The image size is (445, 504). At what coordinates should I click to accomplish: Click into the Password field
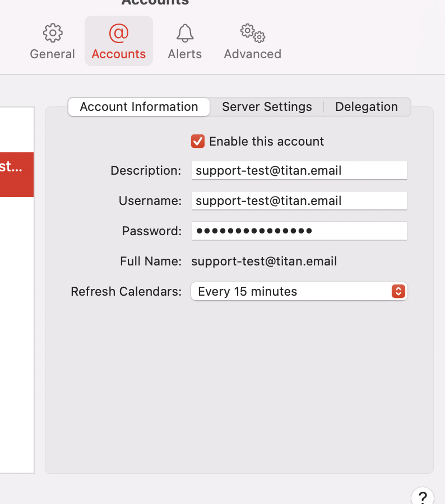pos(299,231)
